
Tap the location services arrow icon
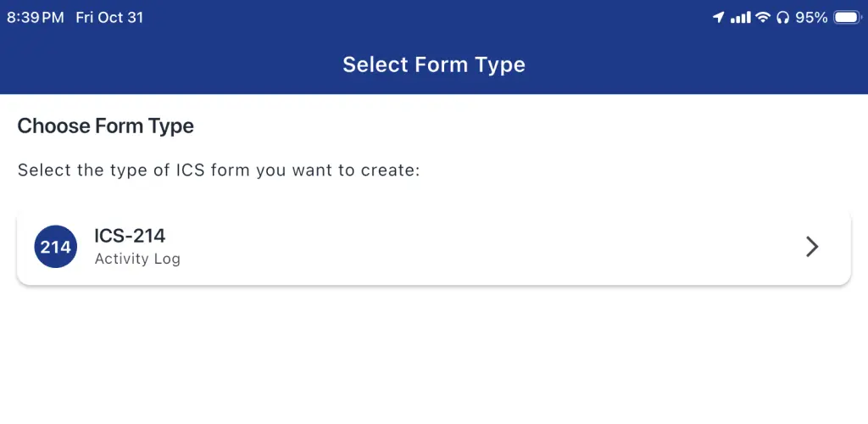click(x=718, y=18)
